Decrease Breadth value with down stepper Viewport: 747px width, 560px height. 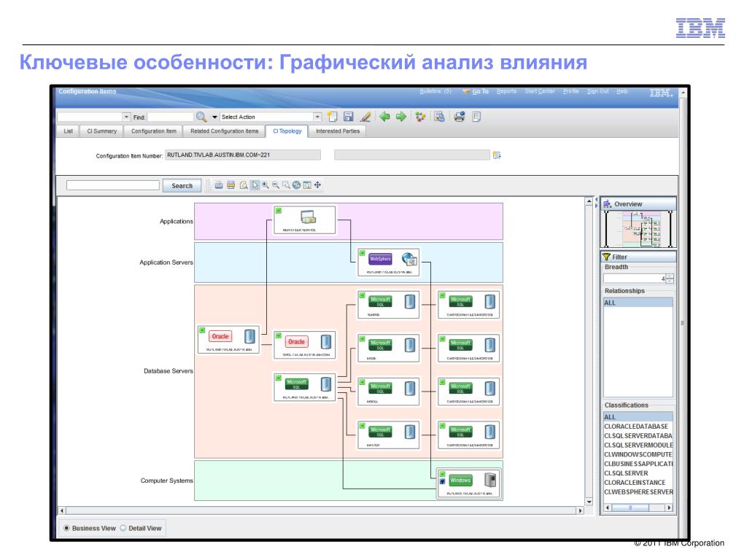(670, 281)
